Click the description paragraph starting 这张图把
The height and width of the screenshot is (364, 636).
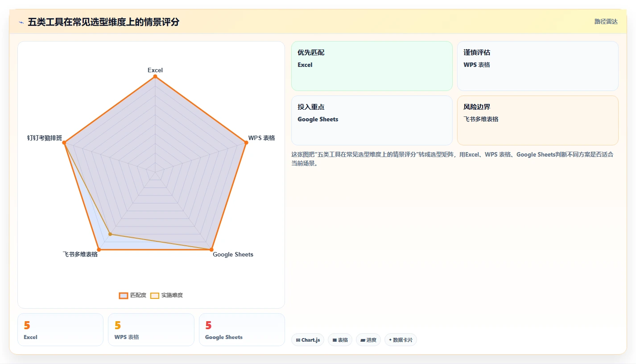452,159
